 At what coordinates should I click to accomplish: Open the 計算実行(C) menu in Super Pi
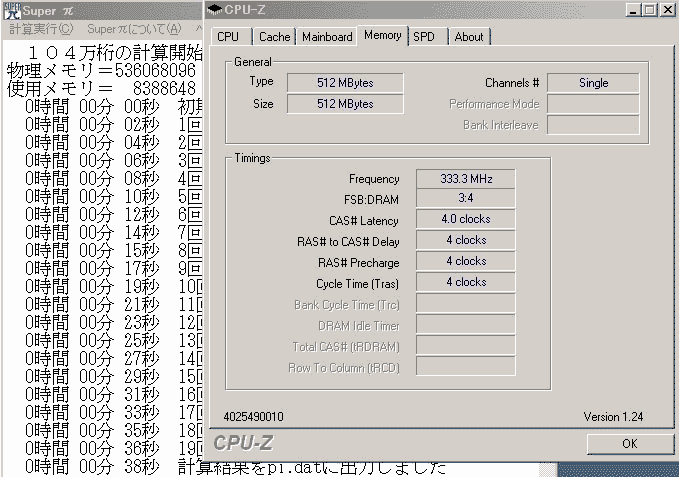(41, 29)
